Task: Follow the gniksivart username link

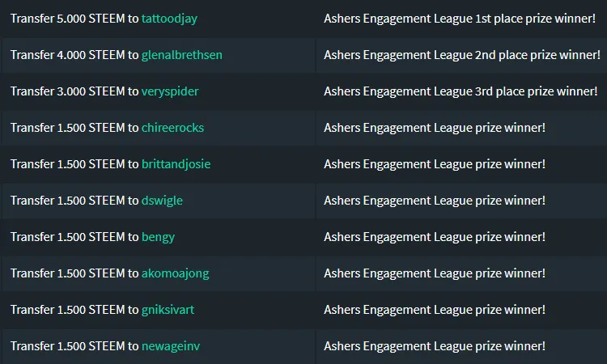Action: coord(168,310)
